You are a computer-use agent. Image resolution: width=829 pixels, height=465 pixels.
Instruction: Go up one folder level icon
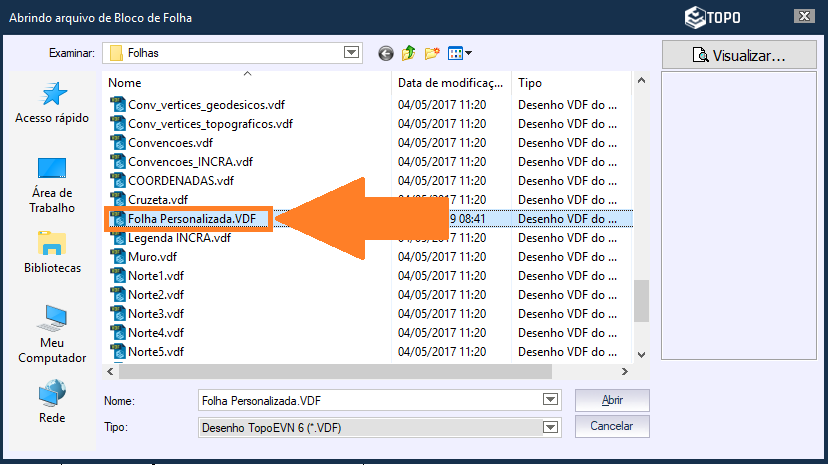click(409, 53)
